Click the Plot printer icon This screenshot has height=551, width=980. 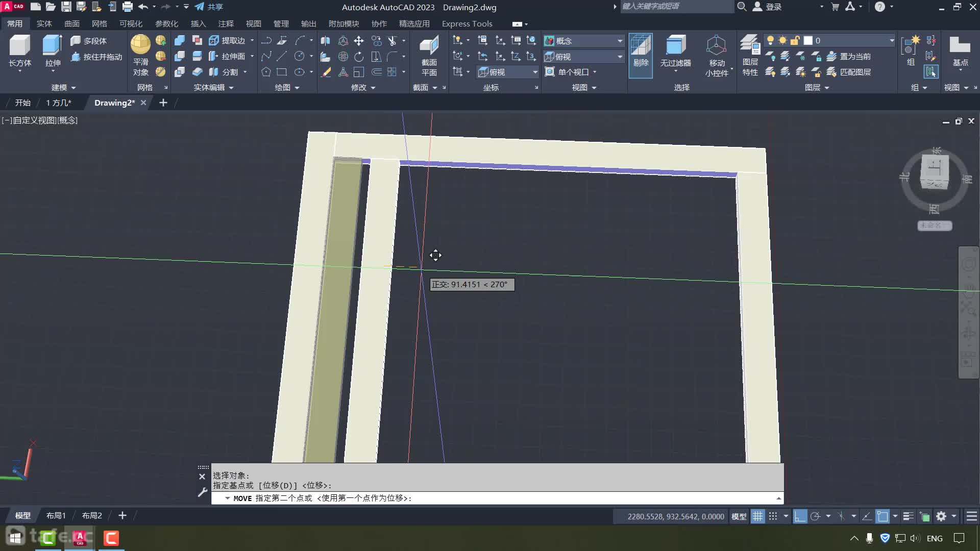tap(128, 7)
